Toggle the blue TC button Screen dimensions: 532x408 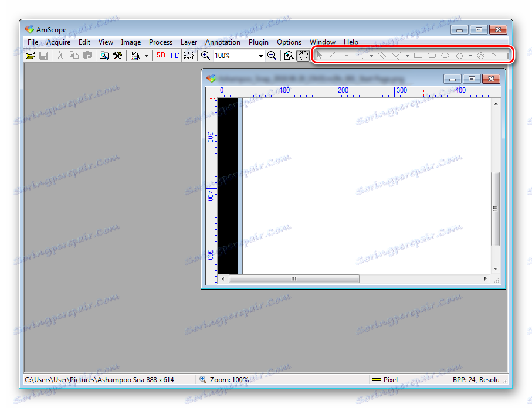pyautogui.click(x=174, y=55)
